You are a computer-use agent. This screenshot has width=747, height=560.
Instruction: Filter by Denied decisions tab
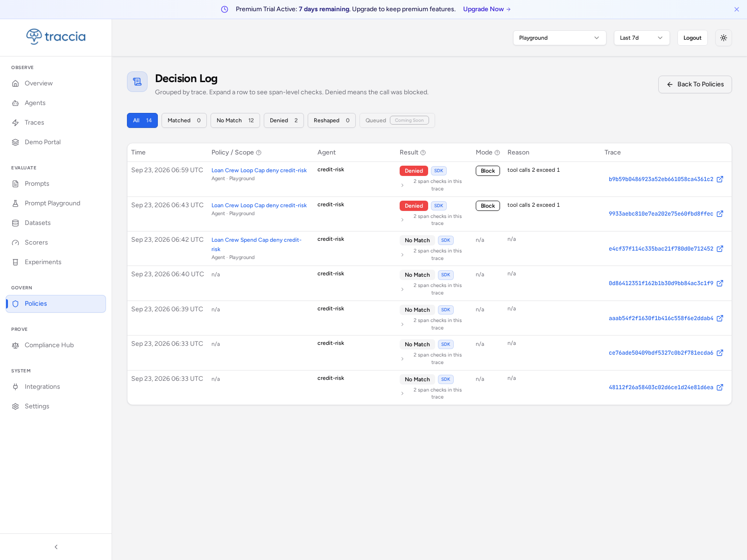coord(284,120)
